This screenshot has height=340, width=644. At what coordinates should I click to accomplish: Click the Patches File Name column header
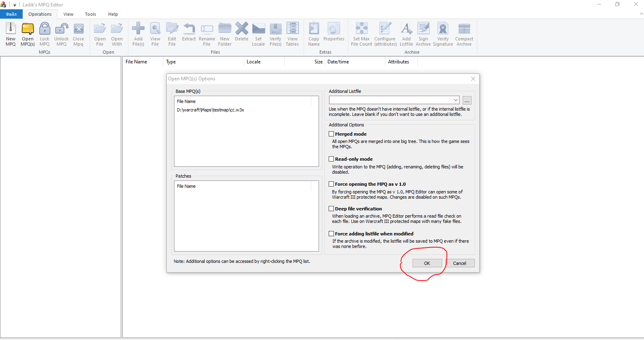243,186
